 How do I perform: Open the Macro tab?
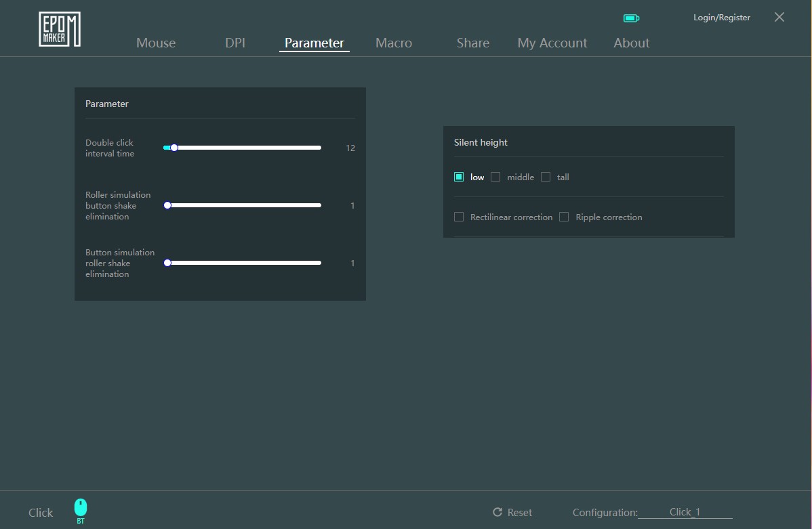pyautogui.click(x=394, y=43)
